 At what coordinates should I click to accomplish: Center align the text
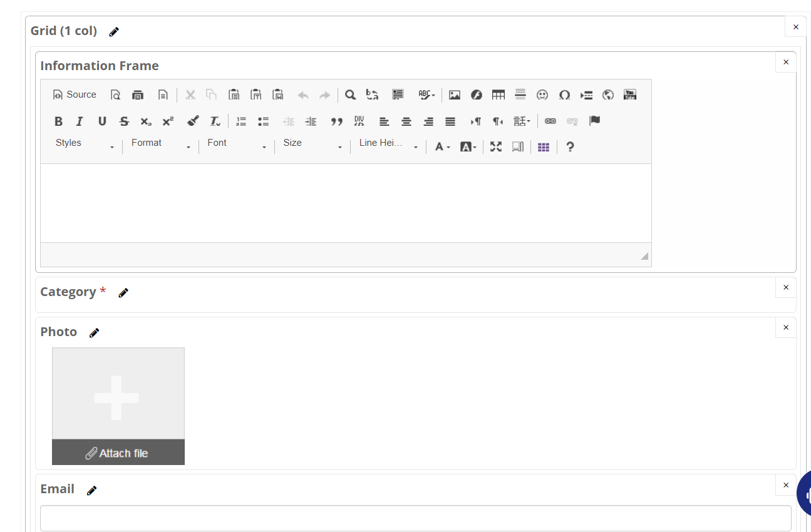pos(406,121)
